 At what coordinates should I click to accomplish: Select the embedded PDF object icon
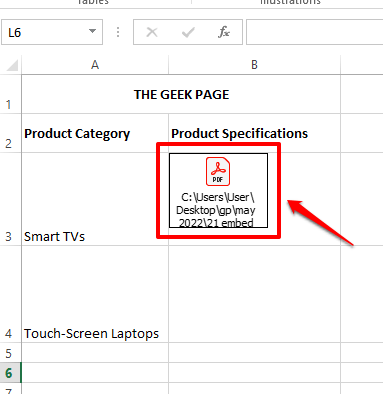(218, 171)
